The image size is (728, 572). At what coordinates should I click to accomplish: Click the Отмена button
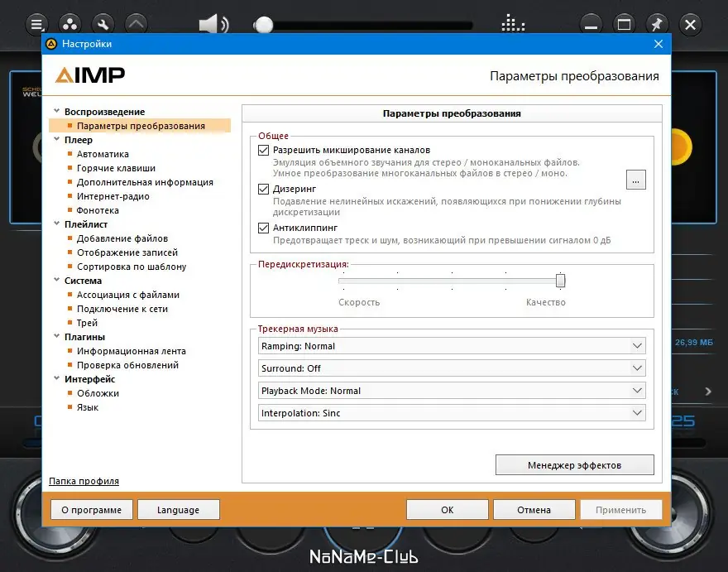534,510
